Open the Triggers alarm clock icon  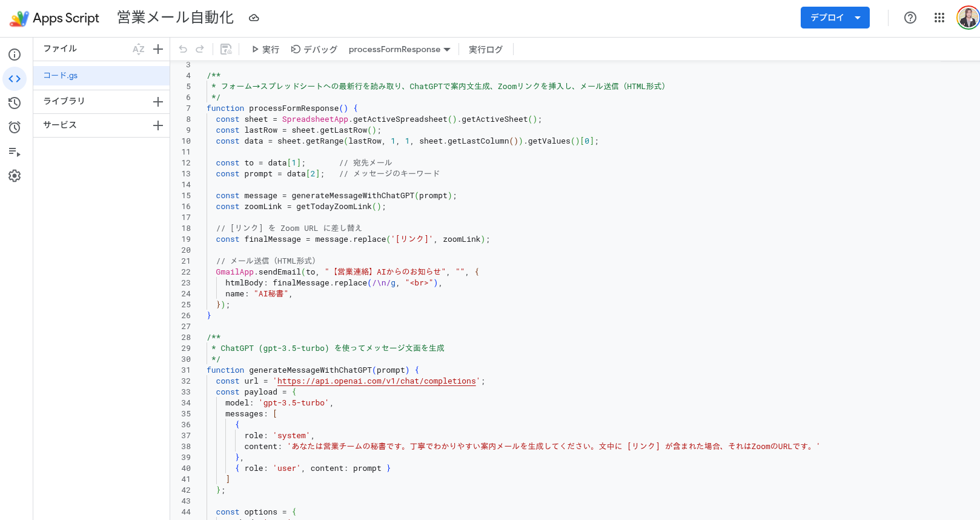point(15,127)
